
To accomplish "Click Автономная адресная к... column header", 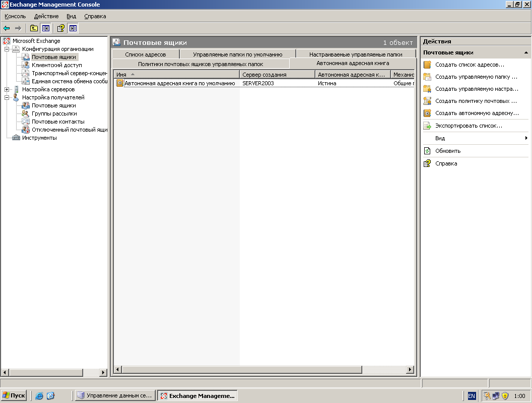I will click(353, 75).
